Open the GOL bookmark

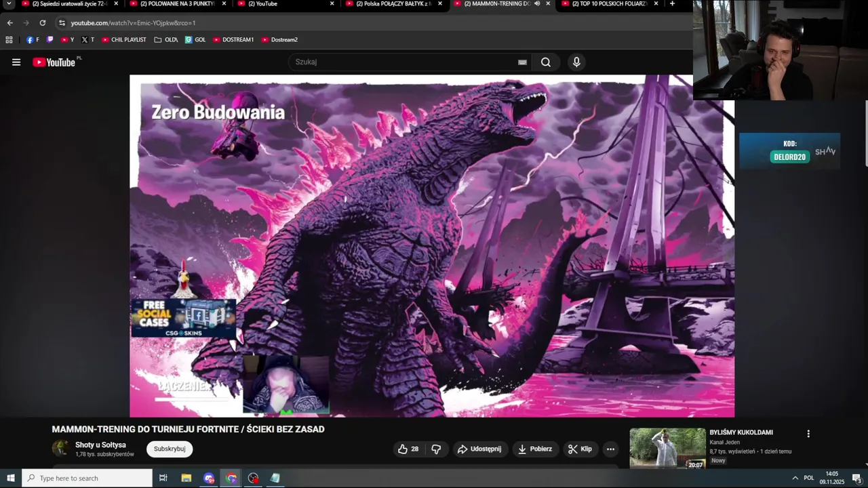[195, 40]
